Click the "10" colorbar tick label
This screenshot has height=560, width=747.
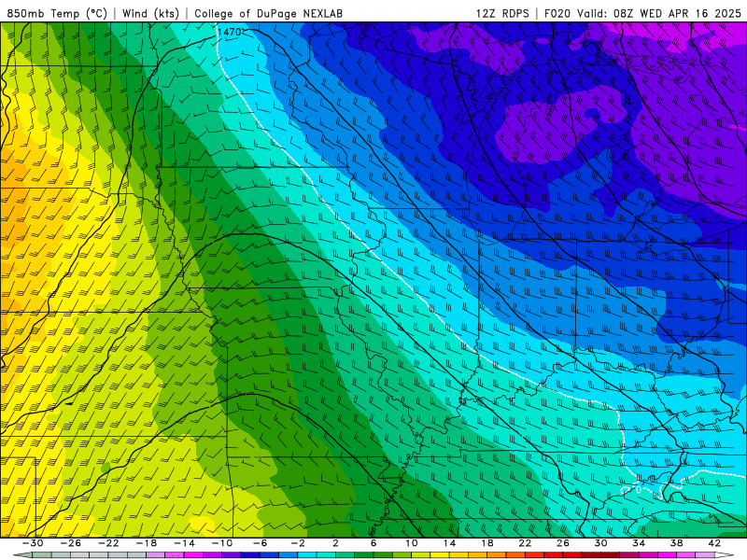(412, 543)
